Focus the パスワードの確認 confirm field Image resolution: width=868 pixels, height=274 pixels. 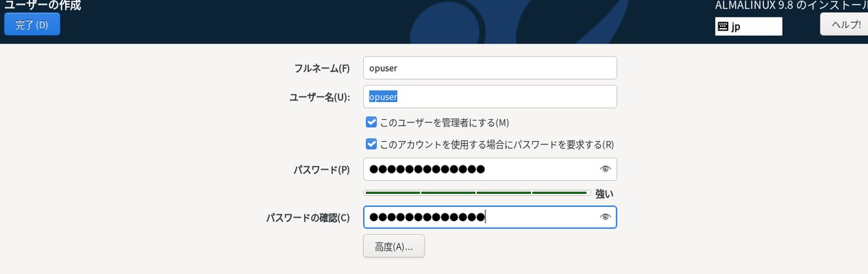click(x=490, y=217)
